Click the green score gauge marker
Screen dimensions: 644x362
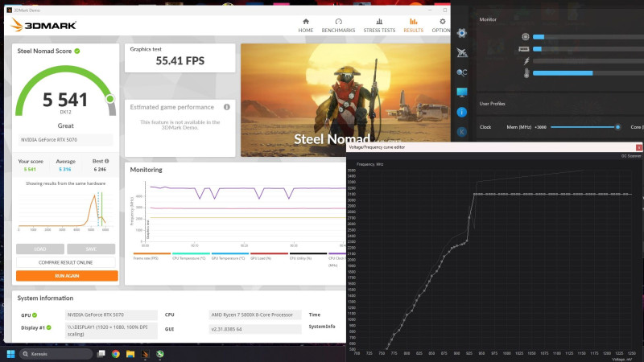[110, 99]
